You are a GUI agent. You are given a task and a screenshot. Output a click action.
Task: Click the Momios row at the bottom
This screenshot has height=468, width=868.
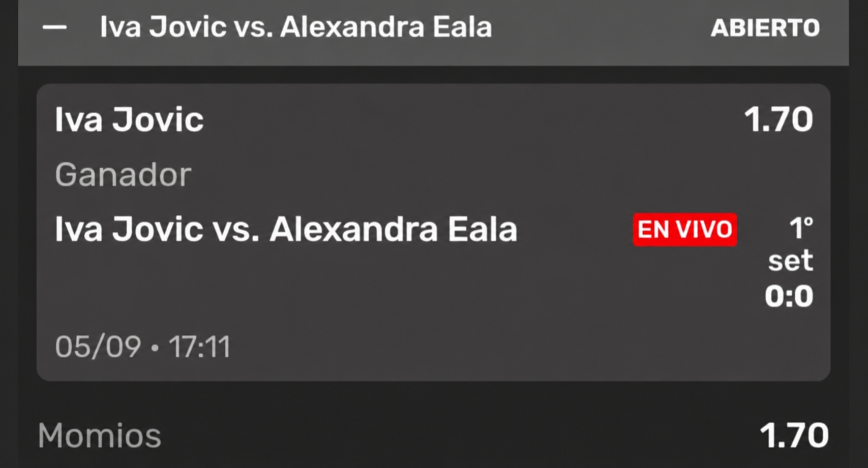pos(433,436)
